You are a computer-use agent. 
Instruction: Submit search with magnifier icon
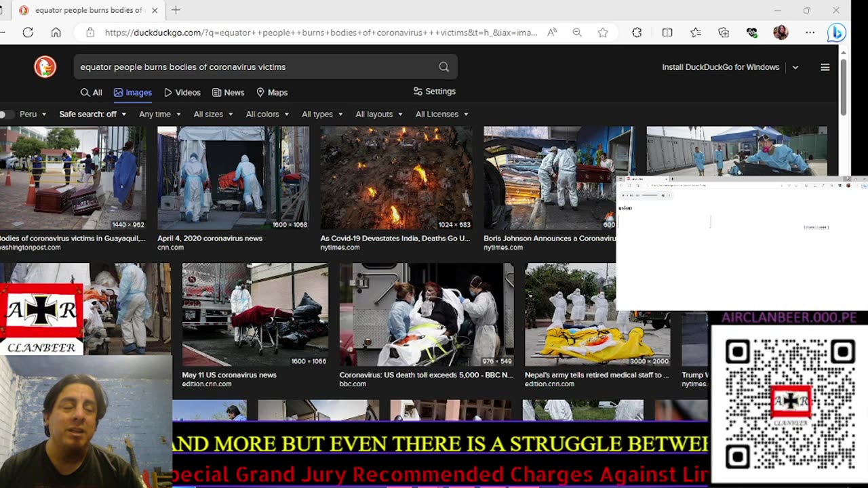pyautogui.click(x=443, y=67)
